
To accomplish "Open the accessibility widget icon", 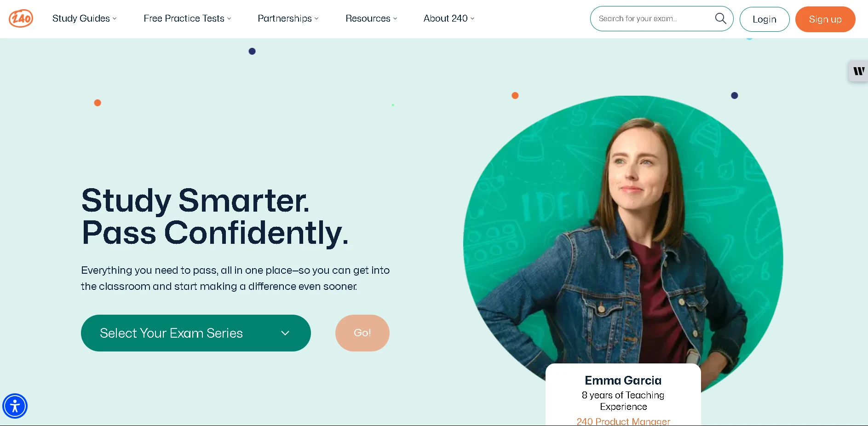I will [x=15, y=406].
